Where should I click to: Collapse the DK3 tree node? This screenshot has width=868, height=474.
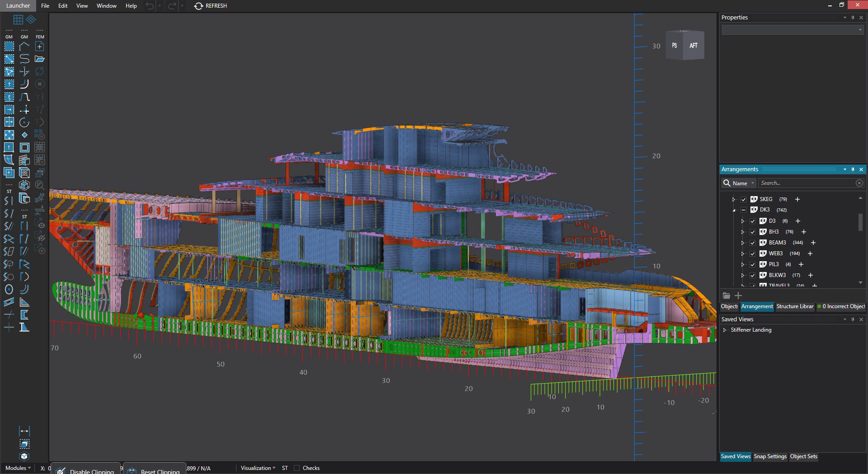coord(734,210)
